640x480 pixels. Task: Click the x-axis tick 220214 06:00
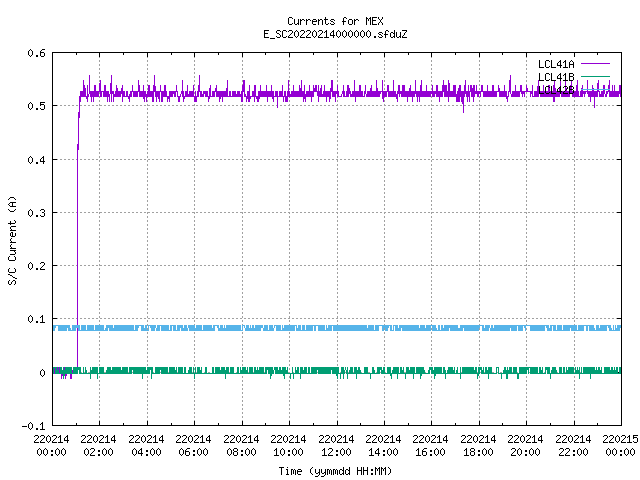click(193, 446)
